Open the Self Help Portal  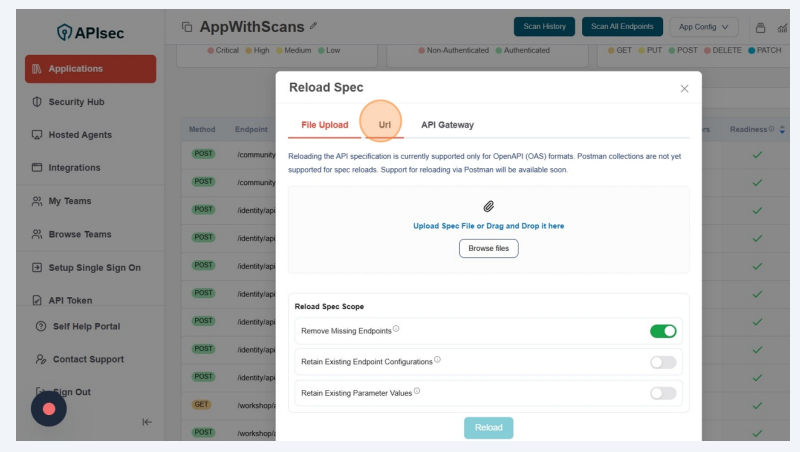pos(86,327)
